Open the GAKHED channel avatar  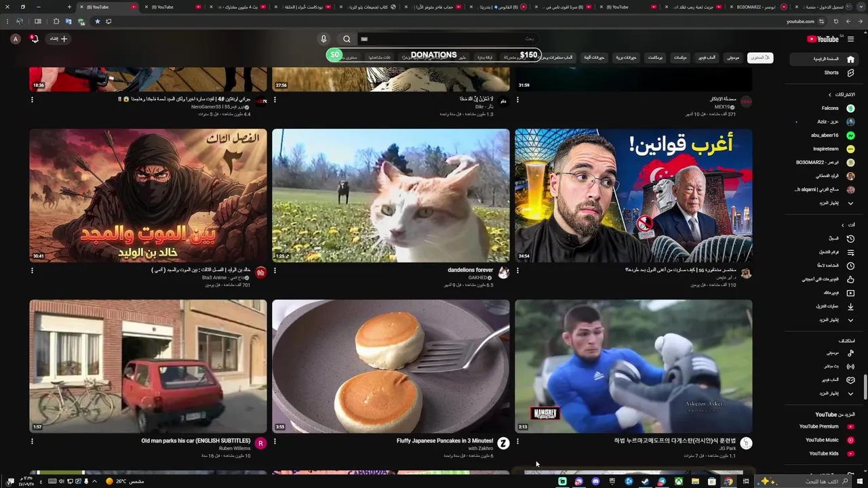[503, 272]
